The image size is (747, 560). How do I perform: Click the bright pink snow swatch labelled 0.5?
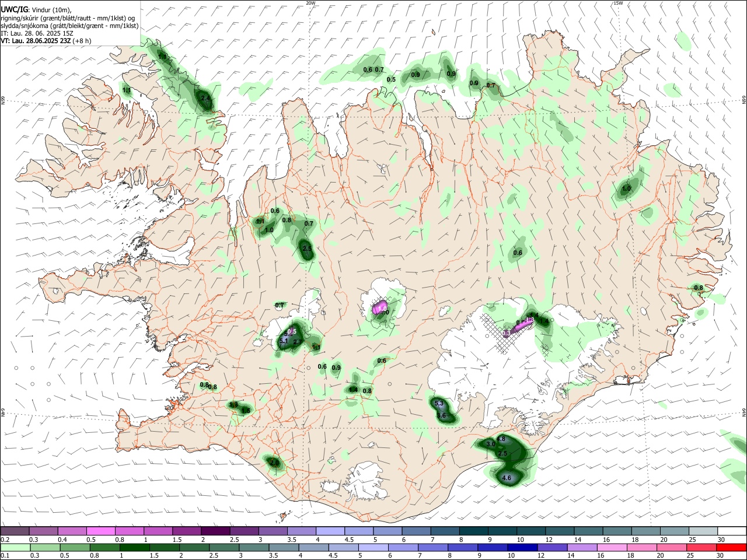point(101,531)
